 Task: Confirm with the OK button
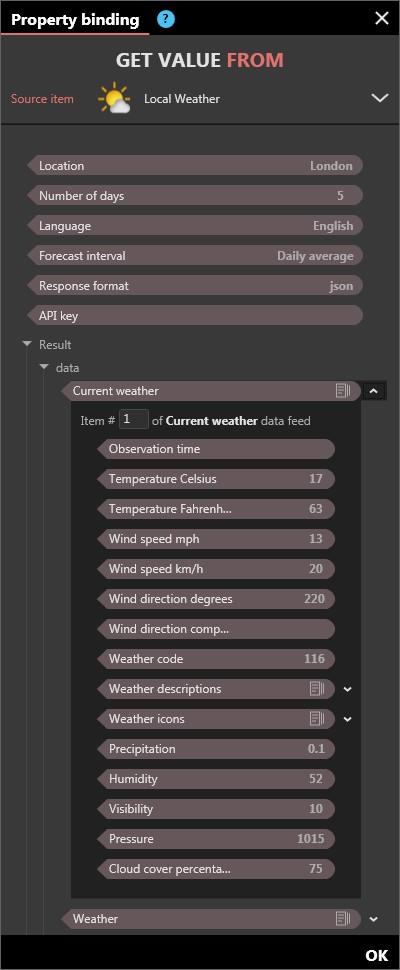377,955
